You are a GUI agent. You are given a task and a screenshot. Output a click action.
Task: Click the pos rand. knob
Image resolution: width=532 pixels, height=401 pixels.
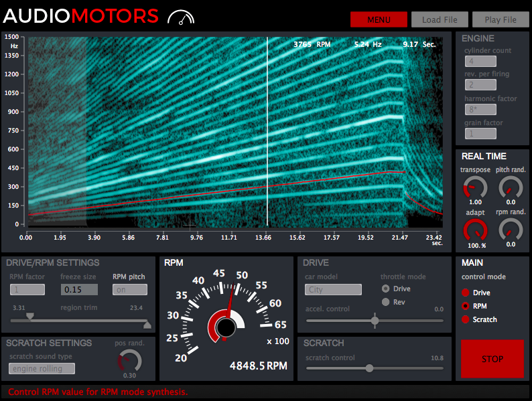click(x=129, y=361)
